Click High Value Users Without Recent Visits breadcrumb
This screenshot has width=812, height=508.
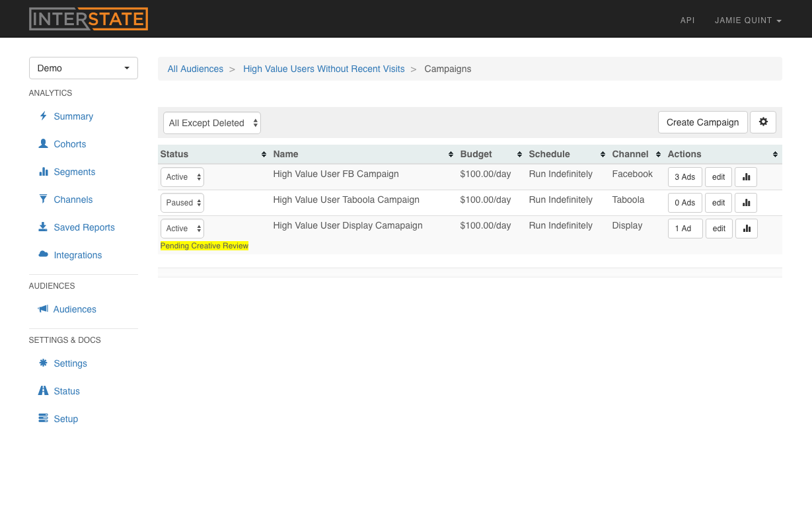click(x=324, y=69)
